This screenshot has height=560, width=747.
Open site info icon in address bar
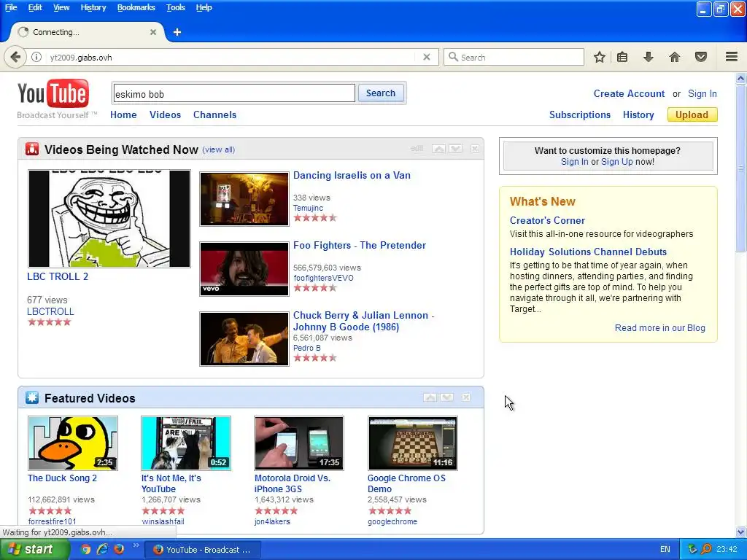coord(36,57)
